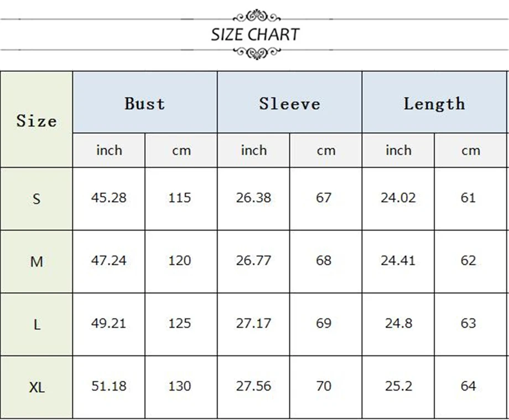The width and height of the screenshot is (509, 420).
Task: Click the 27.17 sleeve inch cell
Action: 253,323
